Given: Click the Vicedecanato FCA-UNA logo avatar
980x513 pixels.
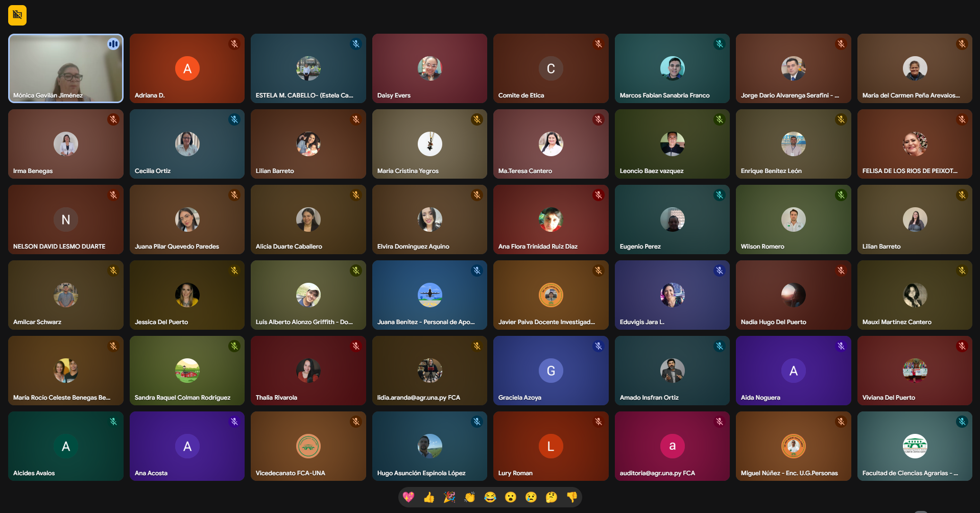Looking at the screenshot, I should (308, 446).
